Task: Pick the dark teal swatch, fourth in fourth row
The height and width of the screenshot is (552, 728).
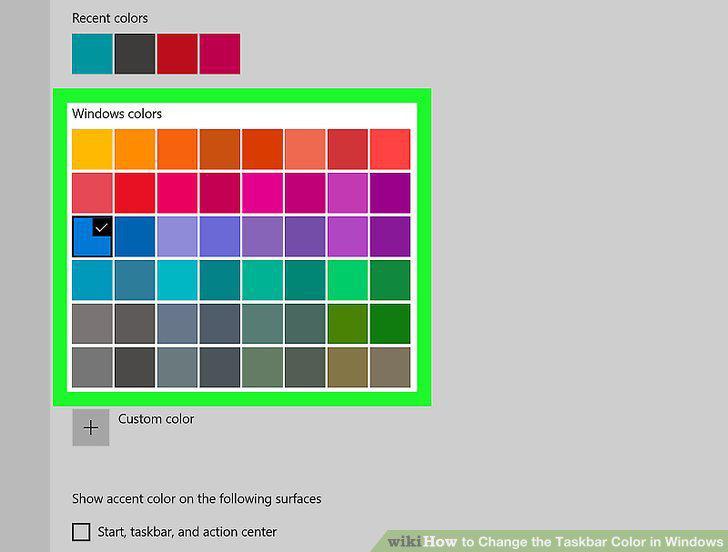Action: tap(220, 280)
